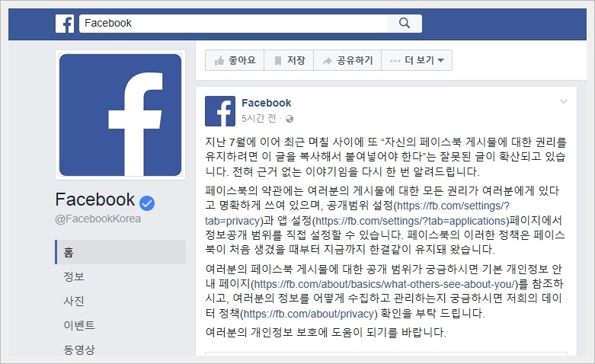
Task: Click the blue verified badge checkmark
Action: tap(147, 203)
